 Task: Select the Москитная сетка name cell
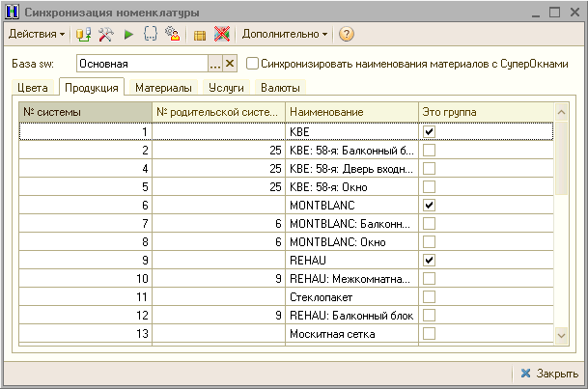coord(351,334)
